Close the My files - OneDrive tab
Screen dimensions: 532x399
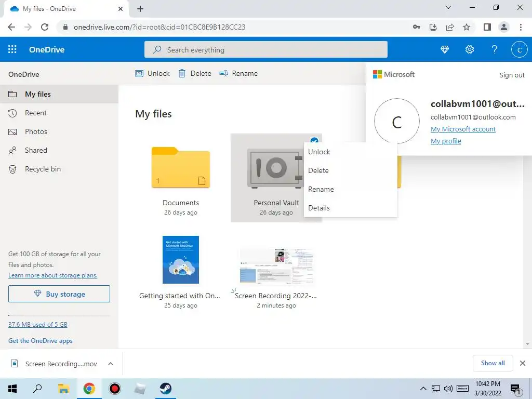point(121,9)
